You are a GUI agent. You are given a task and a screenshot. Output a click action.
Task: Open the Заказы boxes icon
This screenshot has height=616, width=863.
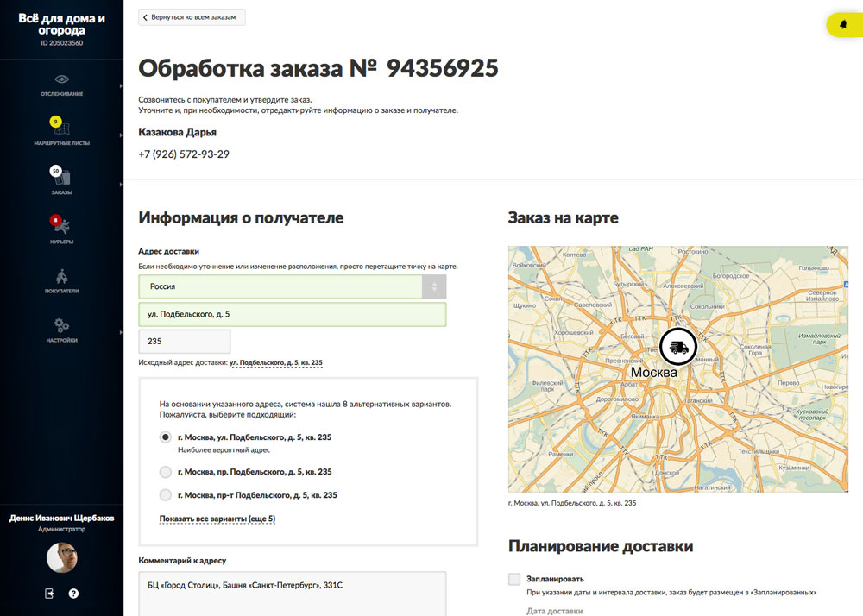[x=64, y=178]
